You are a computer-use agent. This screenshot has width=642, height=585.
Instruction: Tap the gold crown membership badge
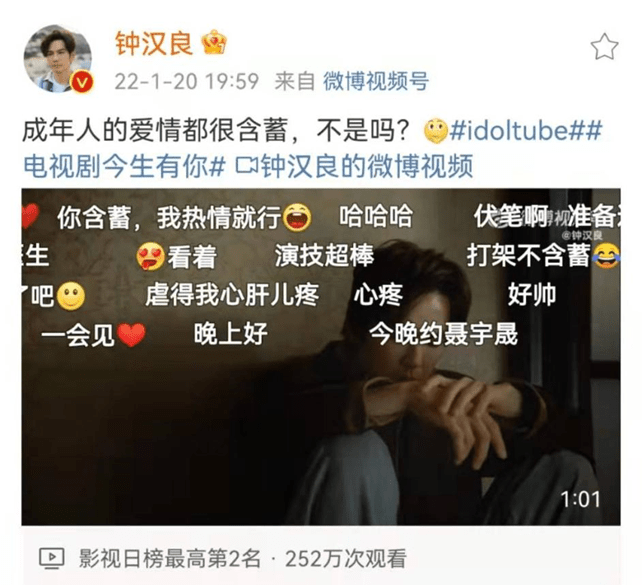pos(214,42)
